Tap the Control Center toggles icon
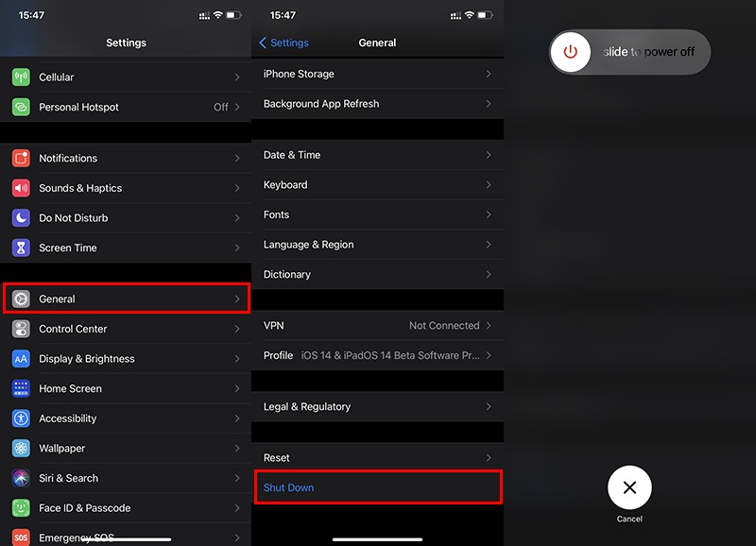This screenshot has width=756, height=546. coord(21,329)
